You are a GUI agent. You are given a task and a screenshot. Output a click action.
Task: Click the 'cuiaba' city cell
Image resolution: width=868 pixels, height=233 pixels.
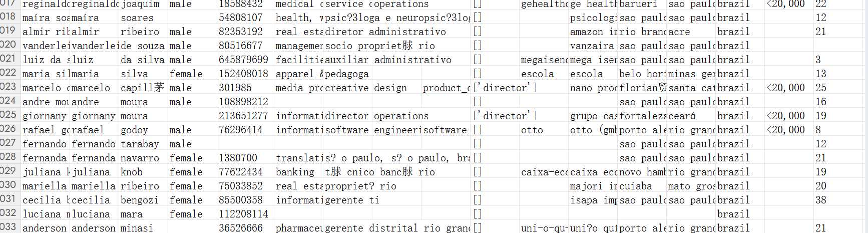click(642, 186)
